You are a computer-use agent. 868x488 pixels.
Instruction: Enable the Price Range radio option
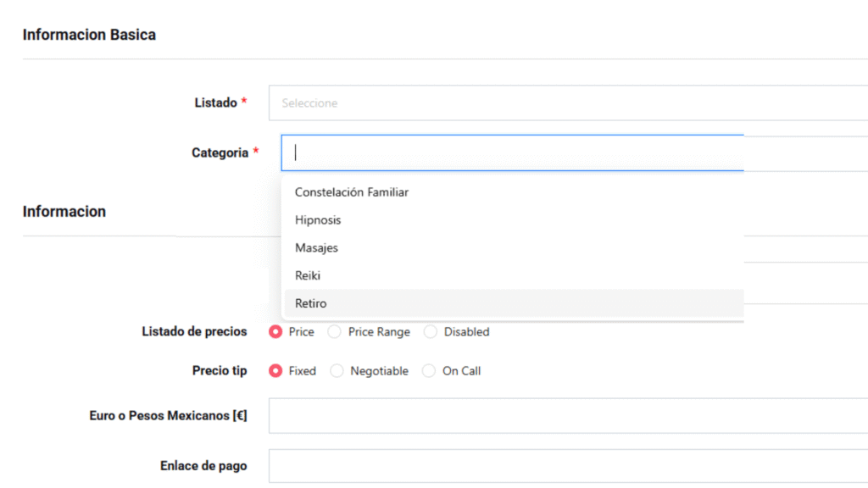pyautogui.click(x=335, y=332)
